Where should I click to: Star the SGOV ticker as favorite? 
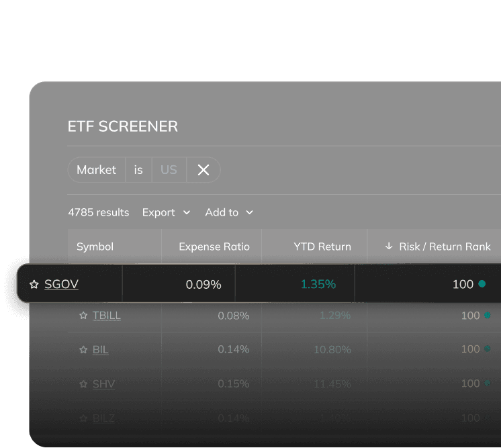[x=34, y=284]
